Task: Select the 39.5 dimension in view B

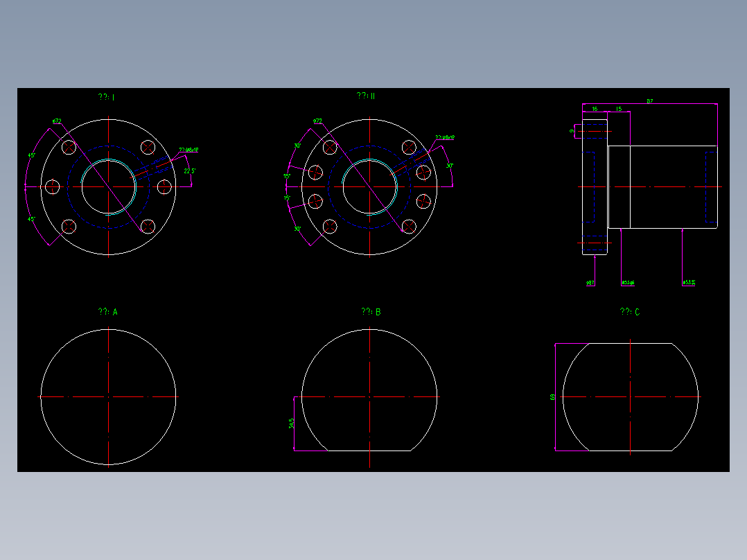Action: click(x=292, y=423)
